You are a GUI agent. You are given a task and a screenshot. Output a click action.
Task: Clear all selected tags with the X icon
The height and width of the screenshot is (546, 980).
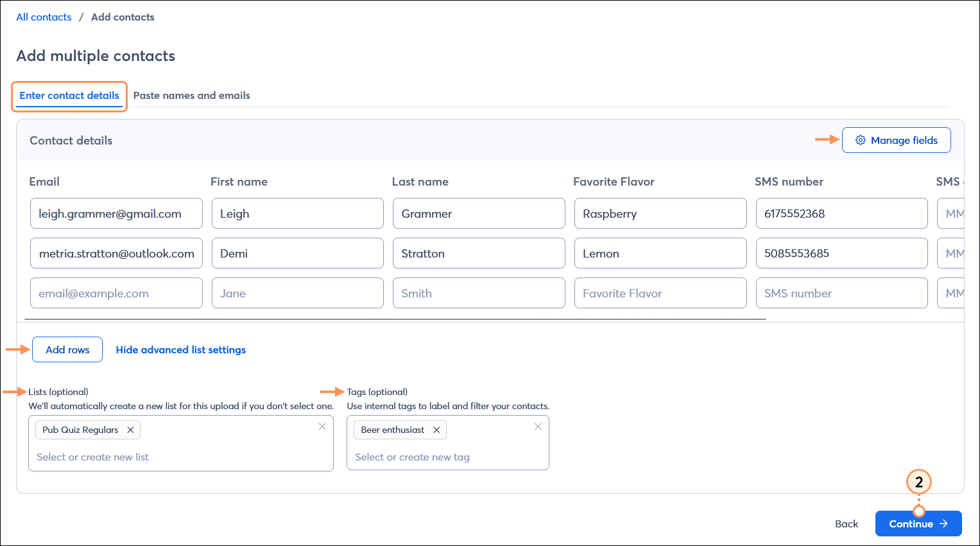pyautogui.click(x=538, y=427)
